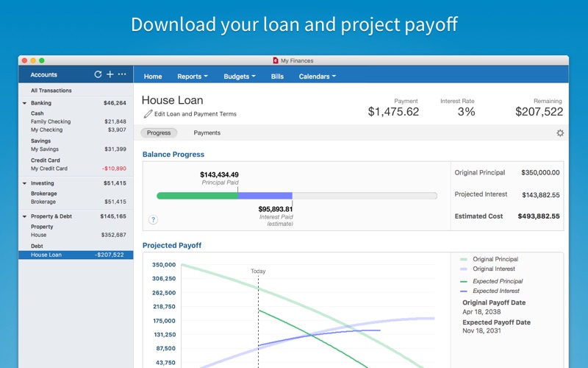Collapse the Investing account group
The width and height of the screenshot is (588, 368).
(24, 183)
